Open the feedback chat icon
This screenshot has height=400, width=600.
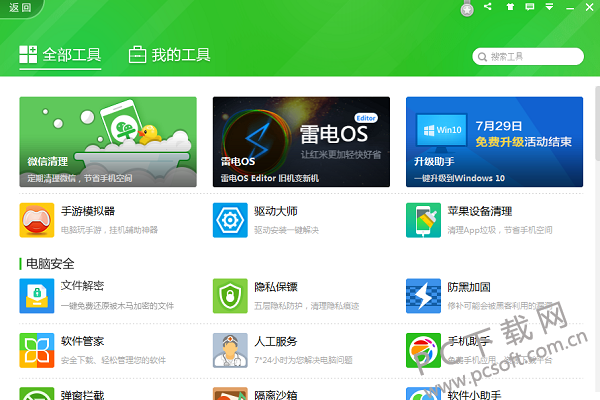[530, 7]
